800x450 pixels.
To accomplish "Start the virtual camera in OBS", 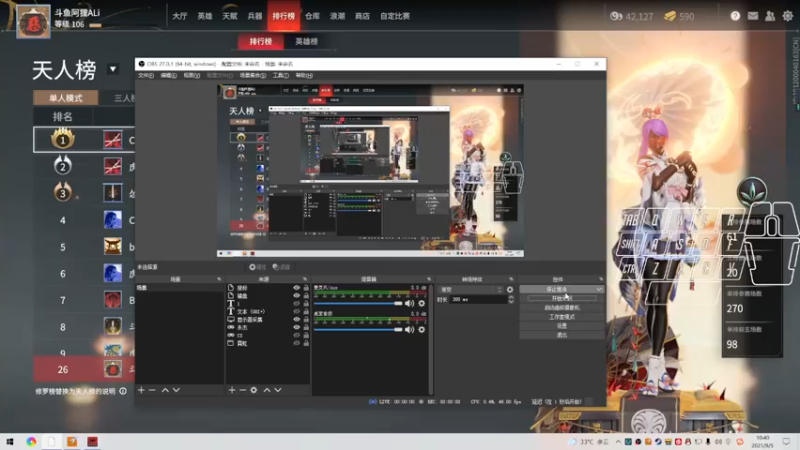I will click(x=562, y=308).
